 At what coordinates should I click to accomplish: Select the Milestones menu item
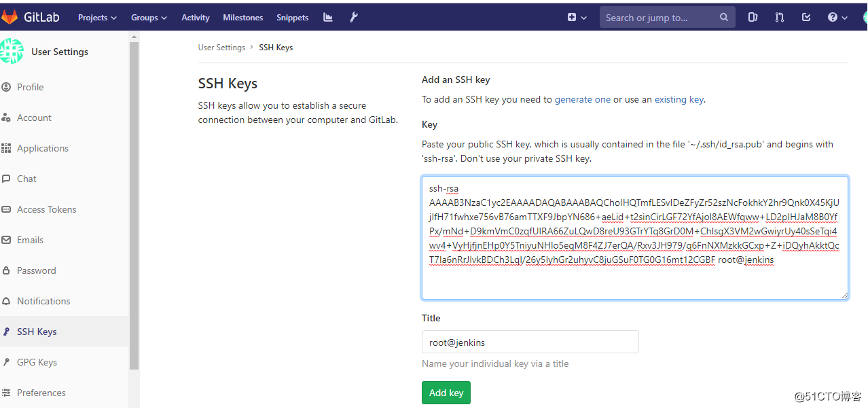coord(242,17)
